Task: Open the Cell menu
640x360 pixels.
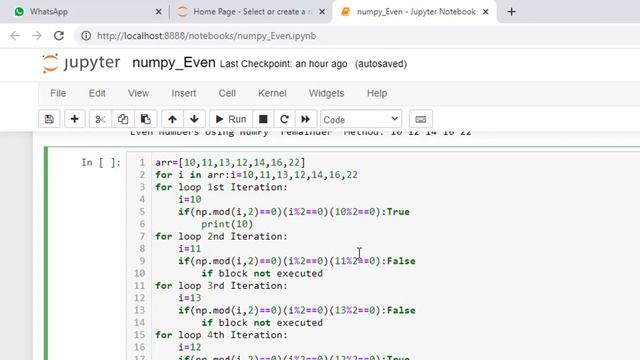Action: pos(227,93)
